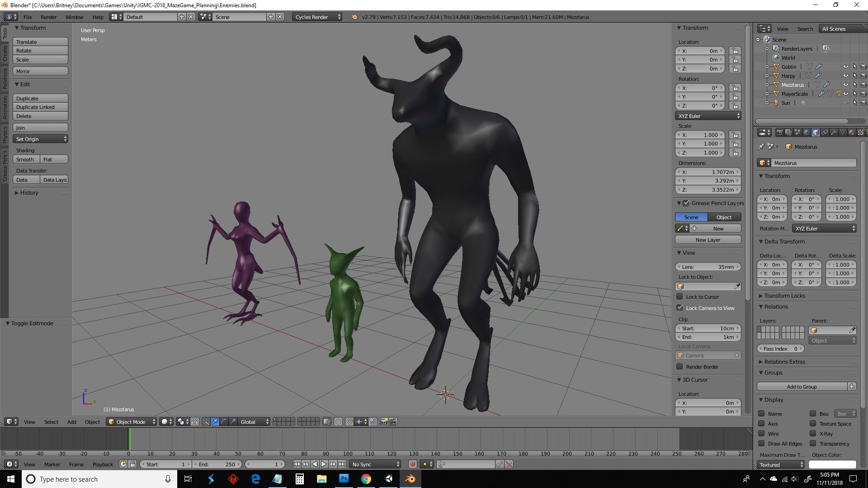Enable the Lock to Cursor checkbox
Image resolution: width=868 pixels, height=488 pixels.
coord(679,296)
